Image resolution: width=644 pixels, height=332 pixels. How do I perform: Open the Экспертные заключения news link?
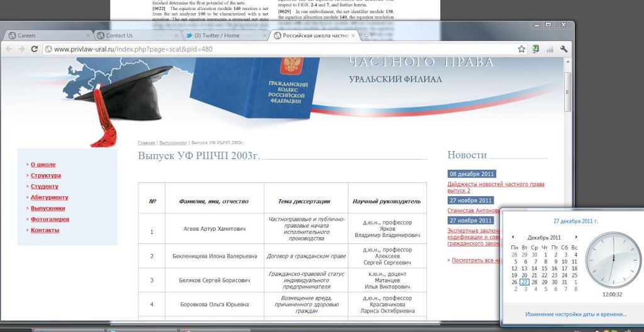click(x=474, y=236)
